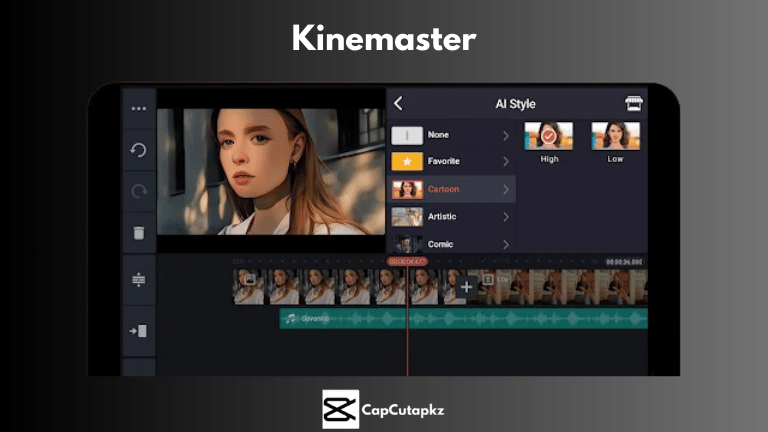Open the asset store icon
This screenshot has height=432, width=768.
pos(633,103)
